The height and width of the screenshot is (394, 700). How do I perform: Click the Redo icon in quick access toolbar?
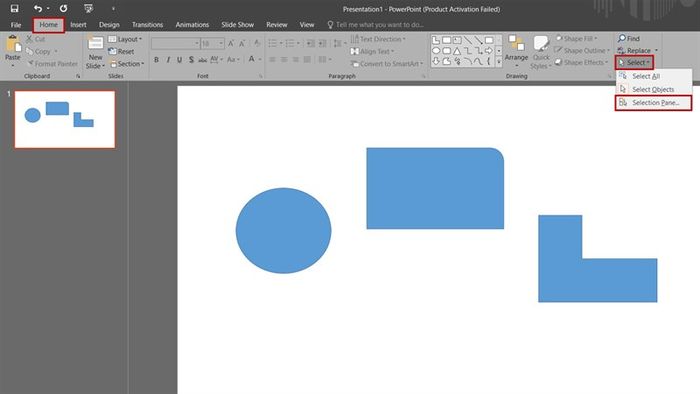[63, 8]
